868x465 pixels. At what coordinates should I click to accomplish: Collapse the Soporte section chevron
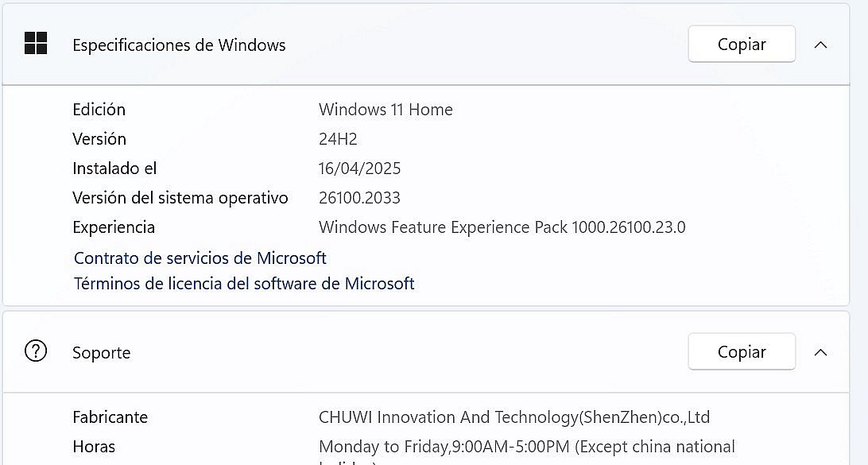[x=821, y=352]
